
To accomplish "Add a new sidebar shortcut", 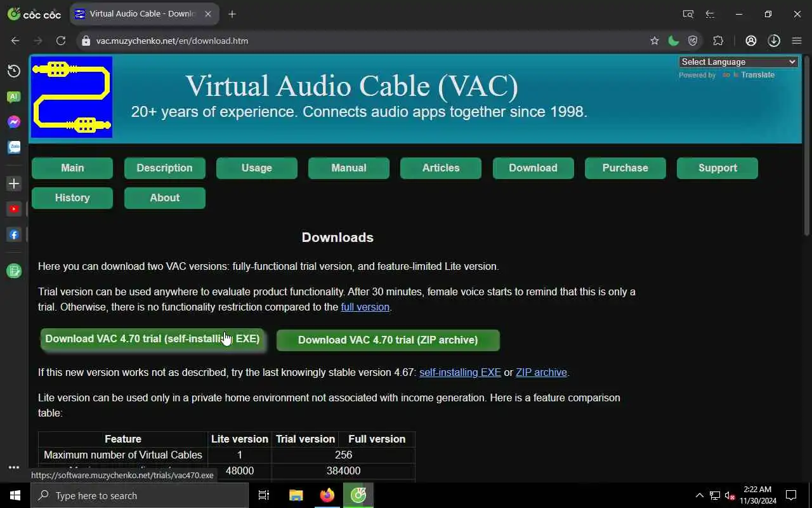I will pos(14,184).
